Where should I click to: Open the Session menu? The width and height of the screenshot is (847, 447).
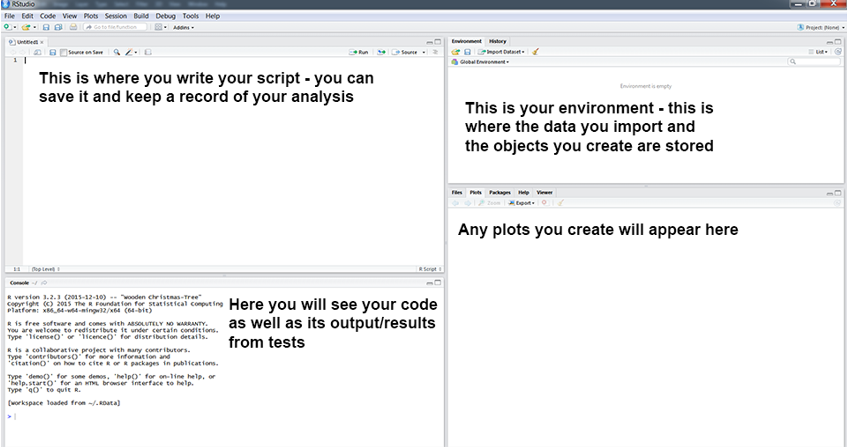[x=115, y=17]
